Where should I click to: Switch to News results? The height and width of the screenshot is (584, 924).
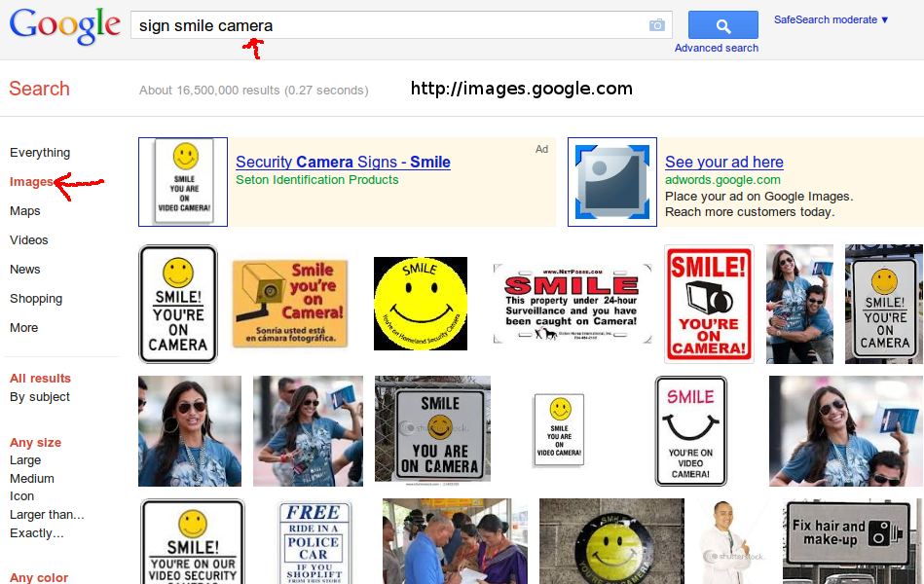click(25, 270)
